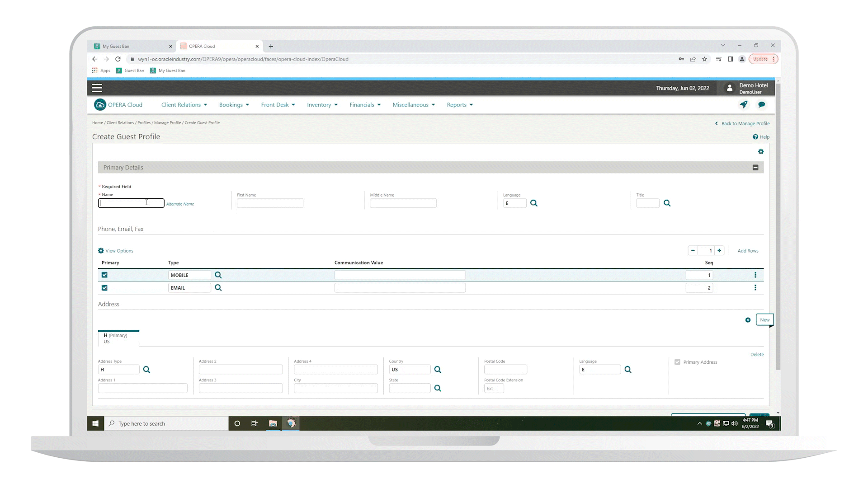Click the page vertical scrollbar
Screen dimensions: 868x488
coord(778,226)
